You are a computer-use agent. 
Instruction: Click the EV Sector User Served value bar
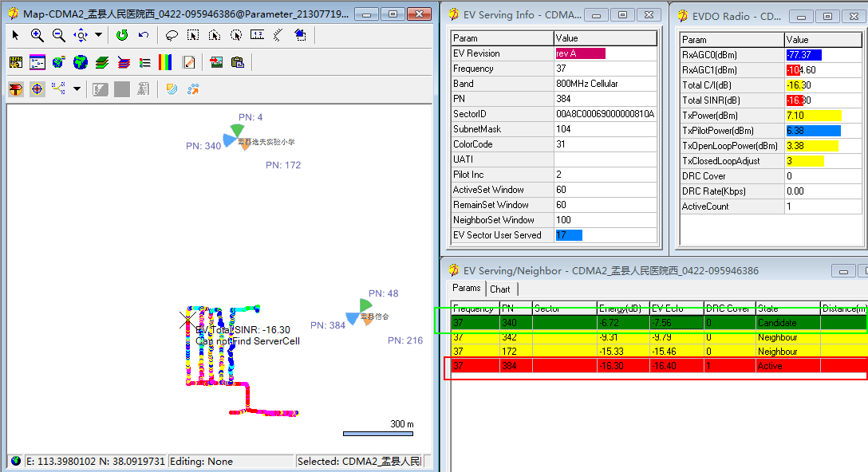569,235
